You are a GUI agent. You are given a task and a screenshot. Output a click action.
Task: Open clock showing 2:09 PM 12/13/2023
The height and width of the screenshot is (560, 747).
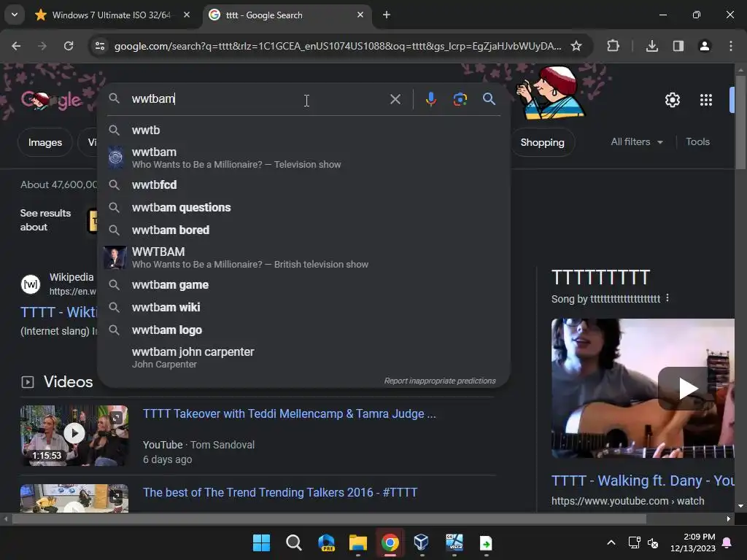point(693,542)
